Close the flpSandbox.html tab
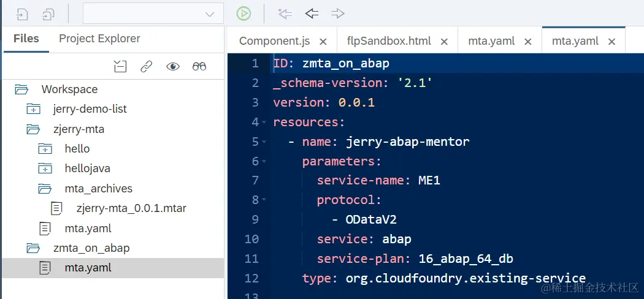The image size is (644, 299). 444,42
